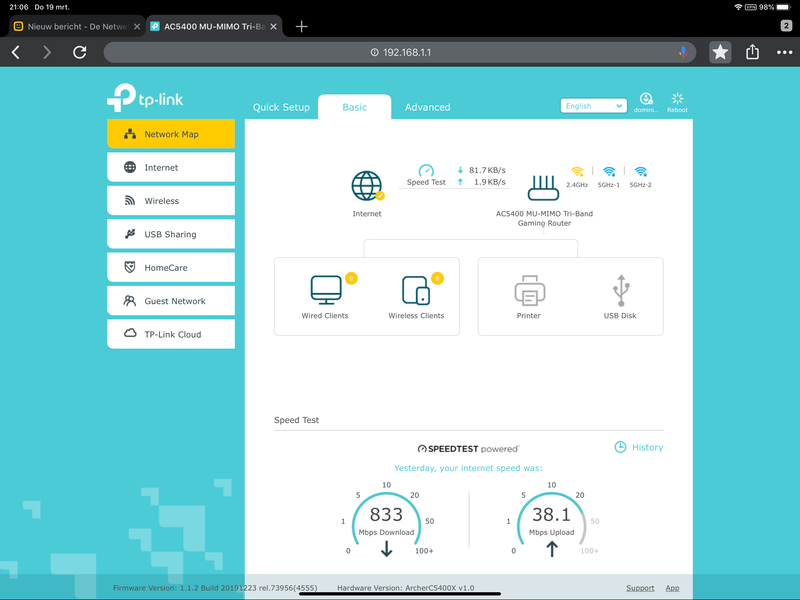Close the AC5400 MU-MIMO tab
800x600 pixels.
pyautogui.click(x=273, y=27)
